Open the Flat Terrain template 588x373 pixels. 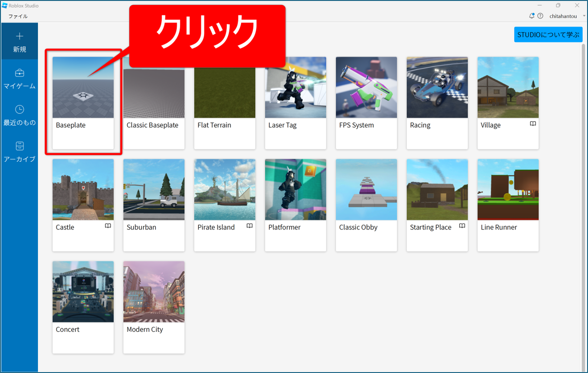point(224,88)
